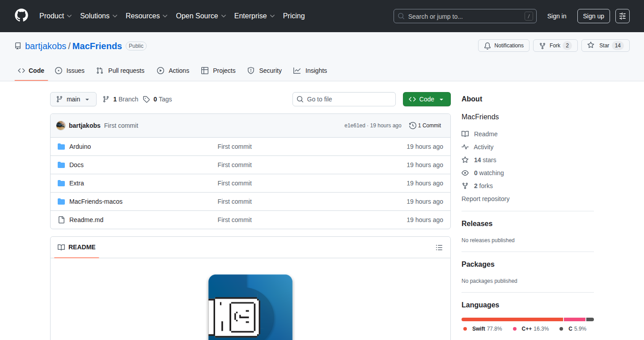
Task: Switch to the Issues tab
Action: 70,71
